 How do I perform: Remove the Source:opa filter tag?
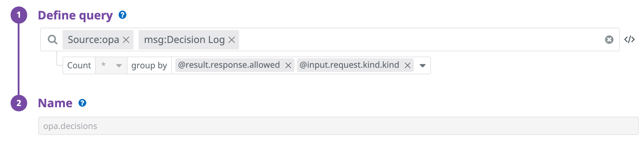coord(126,40)
